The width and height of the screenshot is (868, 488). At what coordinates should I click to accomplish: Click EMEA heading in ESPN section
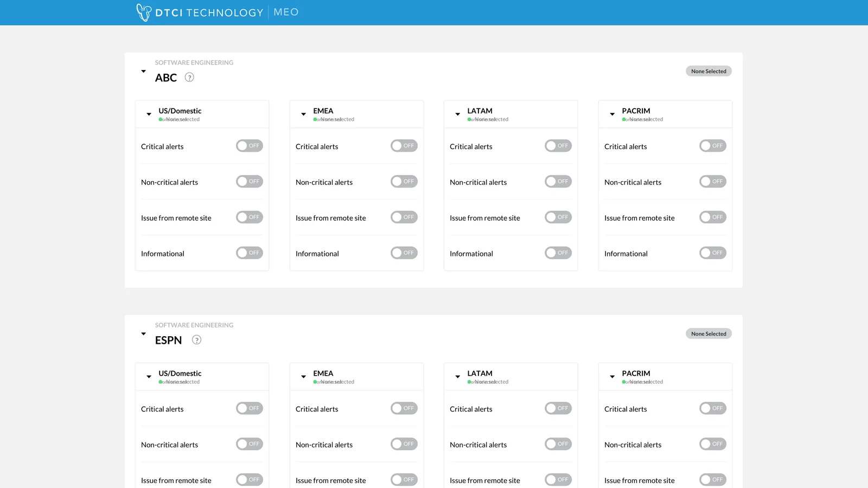pyautogui.click(x=323, y=373)
